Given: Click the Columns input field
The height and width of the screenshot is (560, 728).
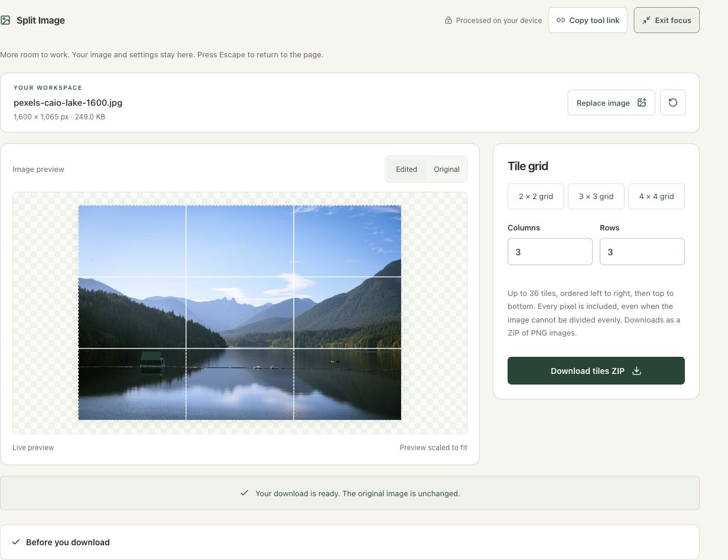Looking at the screenshot, I should (550, 252).
